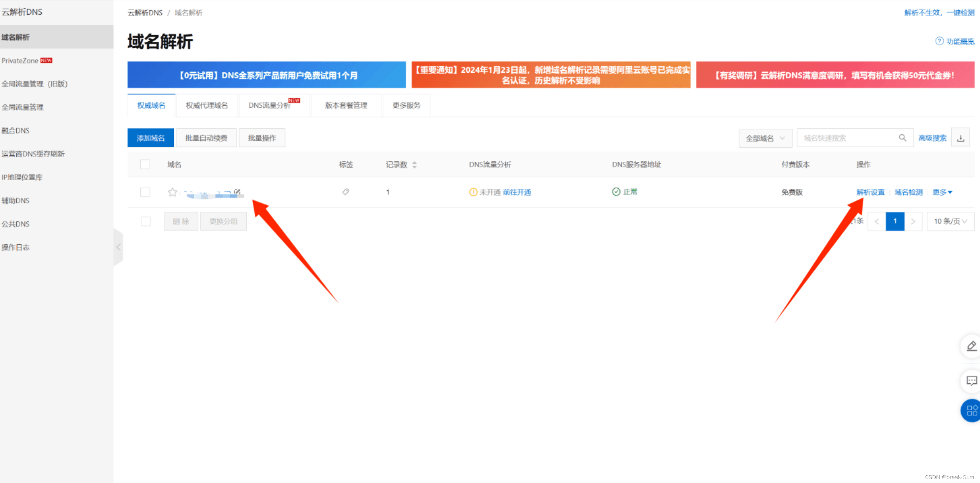This screenshot has height=483, width=980.
Task: Click the edit pencil beside domain name
Action: coord(237,191)
